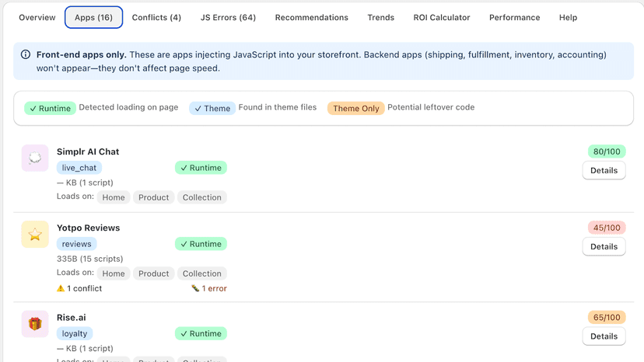
Task: Click the bug icon beside 1 error
Action: [x=195, y=288]
